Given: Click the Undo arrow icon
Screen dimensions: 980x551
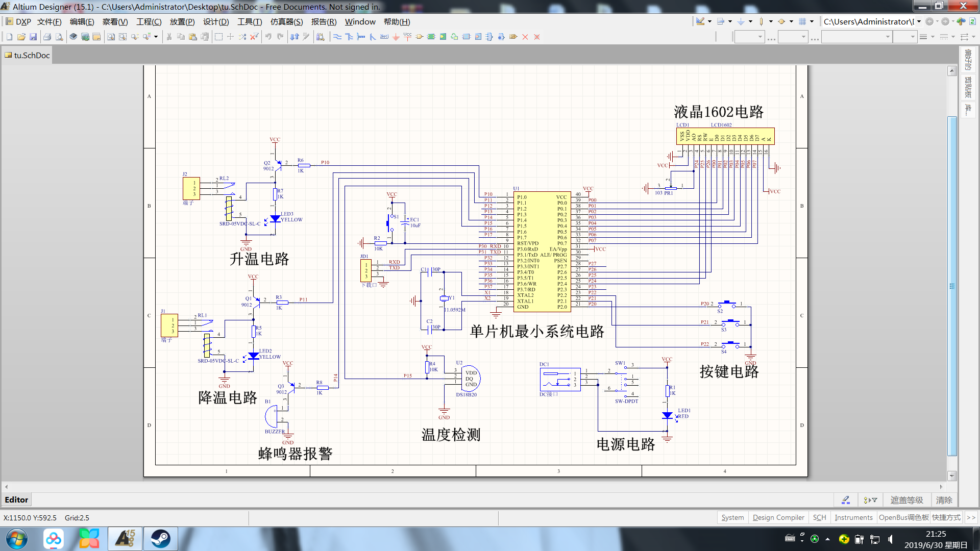Looking at the screenshot, I should point(268,37).
